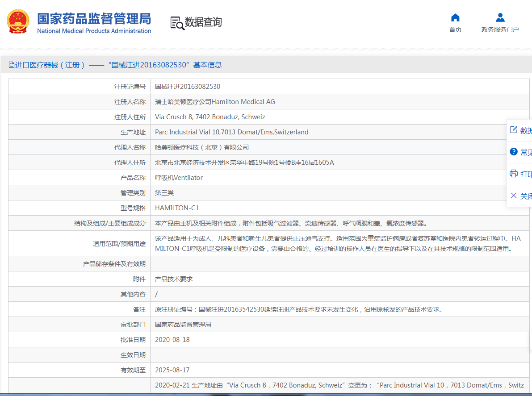The height and width of the screenshot is (396, 532).
Task: Go to 首页 using the house icon
Action: (x=455, y=17)
